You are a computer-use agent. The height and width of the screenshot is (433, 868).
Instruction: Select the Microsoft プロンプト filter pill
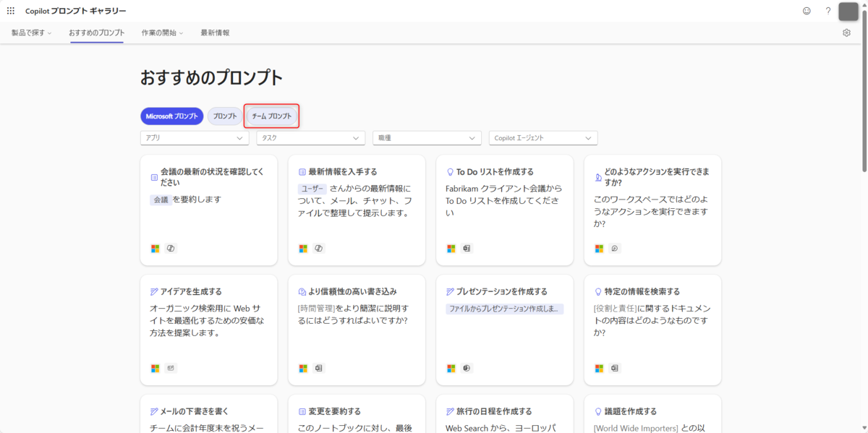[172, 116]
